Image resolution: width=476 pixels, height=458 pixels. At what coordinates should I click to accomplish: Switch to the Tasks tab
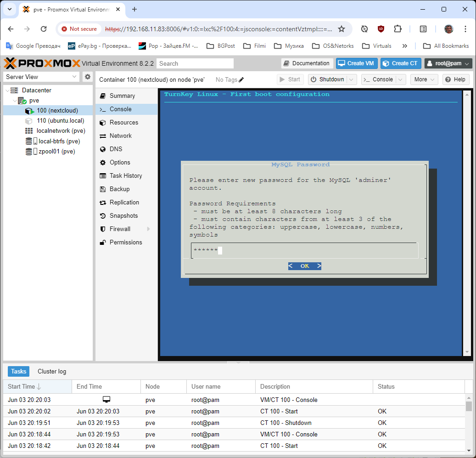[18, 371]
